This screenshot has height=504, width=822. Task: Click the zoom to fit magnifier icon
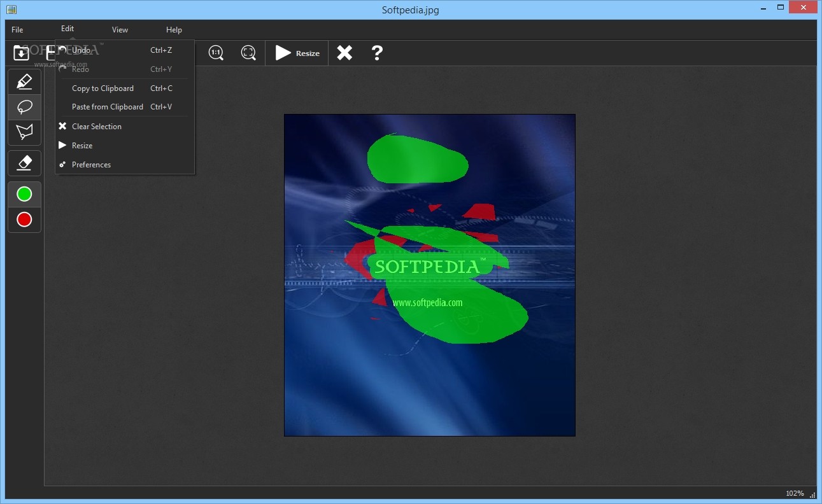(x=248, y=53)
